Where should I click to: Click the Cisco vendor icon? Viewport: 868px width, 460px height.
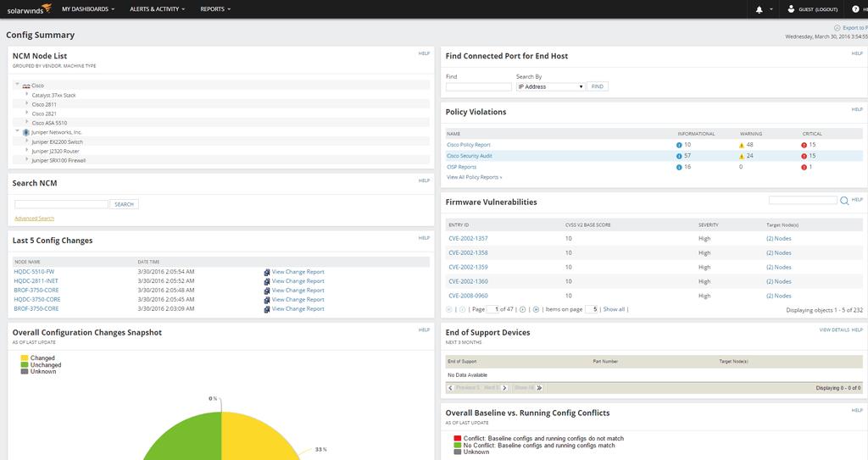(x=26, y=86)
